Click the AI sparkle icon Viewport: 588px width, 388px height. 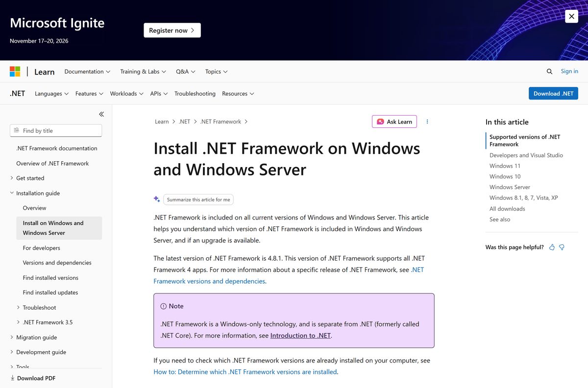tap(157, 199)
